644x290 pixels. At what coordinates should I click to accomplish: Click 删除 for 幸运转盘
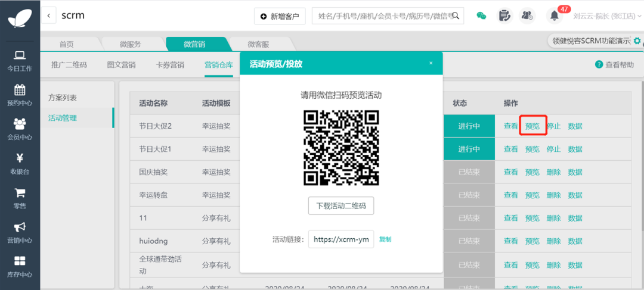(553, 195)
